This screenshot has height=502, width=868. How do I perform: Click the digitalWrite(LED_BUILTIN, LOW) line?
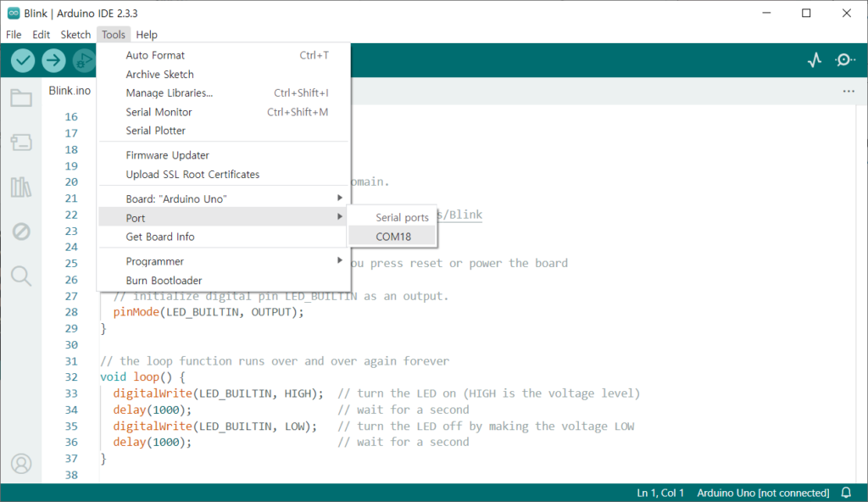[x=214, y=426]
